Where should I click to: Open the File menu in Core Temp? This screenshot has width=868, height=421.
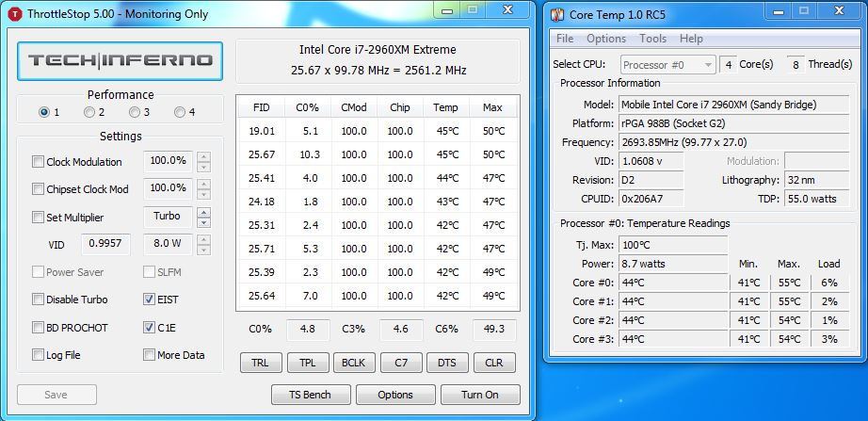click(x=565, y=39)
